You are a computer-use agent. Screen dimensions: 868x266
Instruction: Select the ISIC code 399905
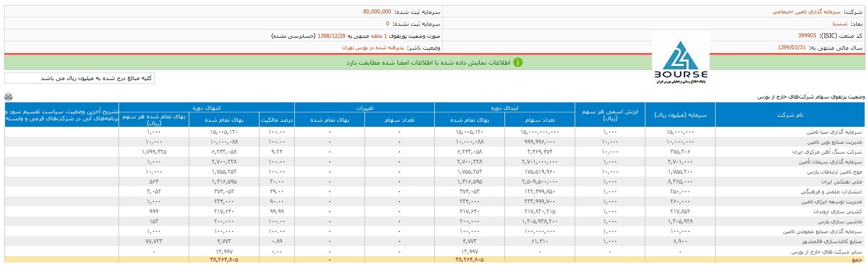[807, 36]
